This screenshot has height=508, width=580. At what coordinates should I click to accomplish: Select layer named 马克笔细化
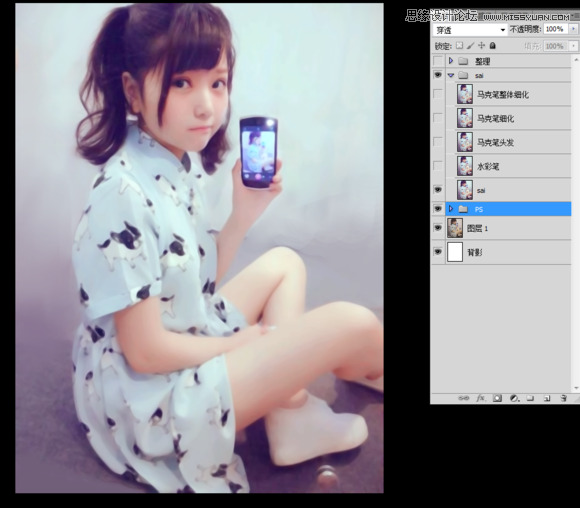495,119
